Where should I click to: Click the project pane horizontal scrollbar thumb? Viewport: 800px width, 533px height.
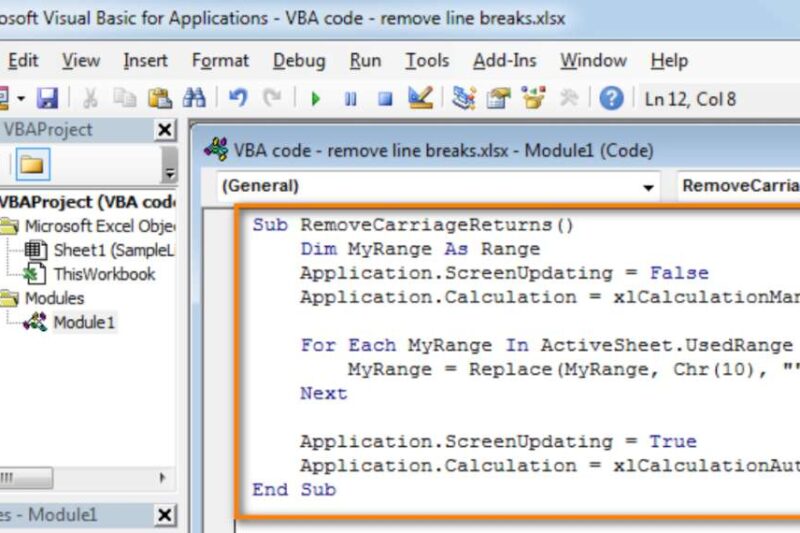24,478
